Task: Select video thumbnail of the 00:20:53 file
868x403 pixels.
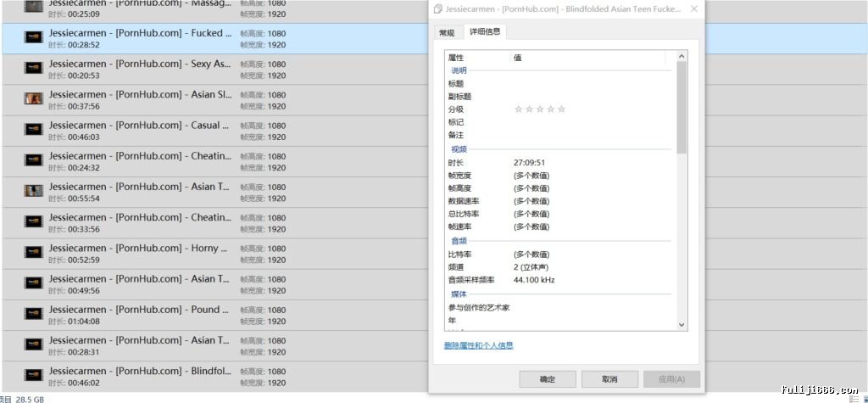Action: coord(33,68)
